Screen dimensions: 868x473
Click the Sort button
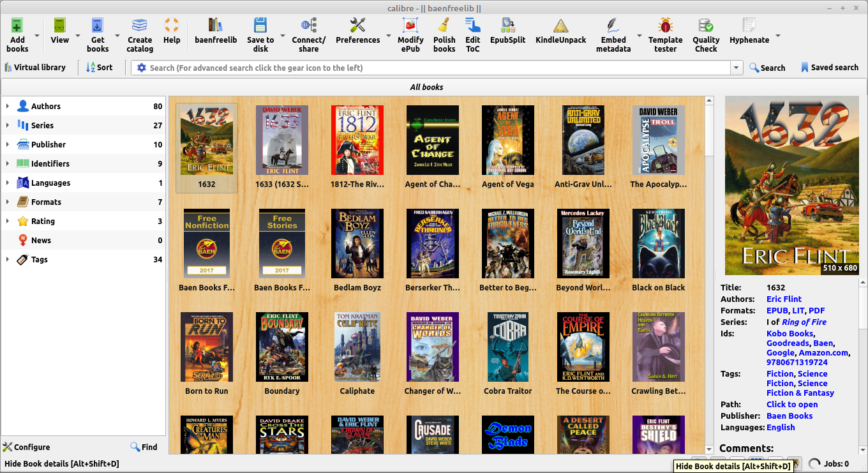pos(100,67)
